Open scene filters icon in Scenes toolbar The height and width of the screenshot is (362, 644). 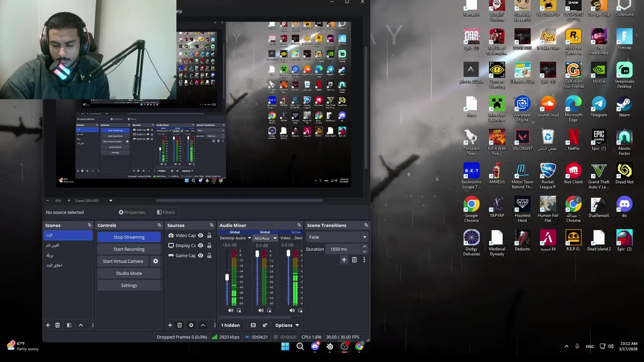pos(69,325)
